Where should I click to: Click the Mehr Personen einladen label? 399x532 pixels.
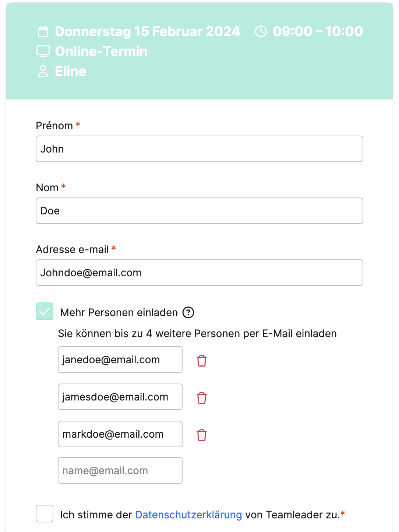click(x=119, y=312)
